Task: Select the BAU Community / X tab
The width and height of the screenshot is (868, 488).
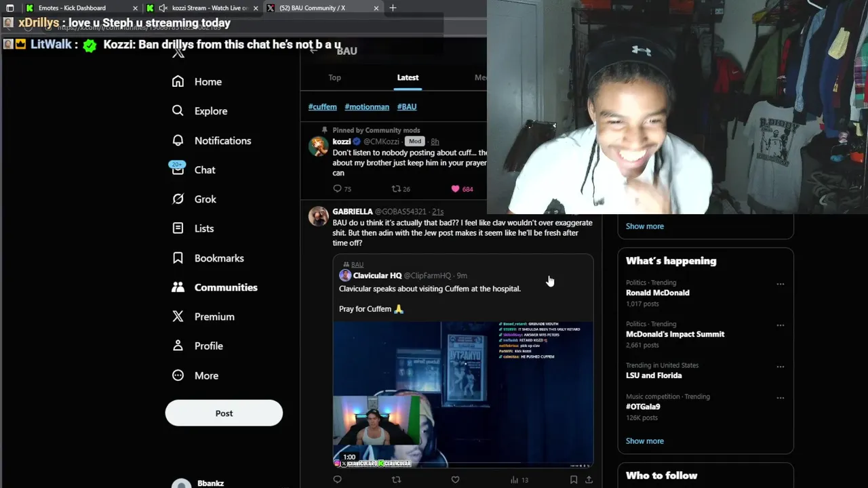Action: [x=323, y=8]
